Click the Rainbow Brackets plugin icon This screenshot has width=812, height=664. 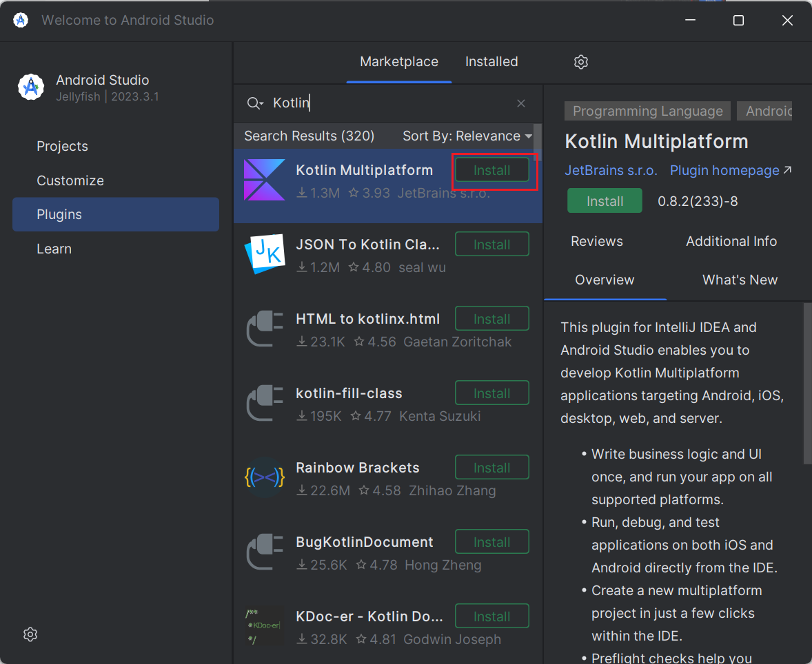tap(265, 477)
